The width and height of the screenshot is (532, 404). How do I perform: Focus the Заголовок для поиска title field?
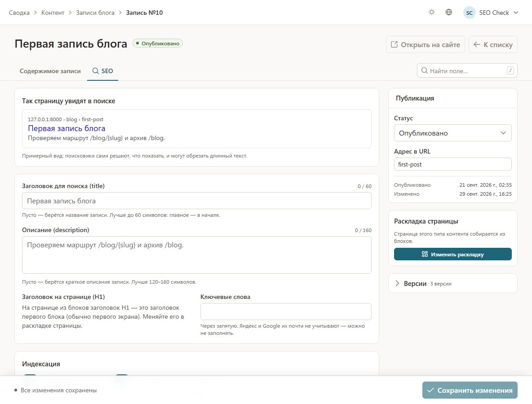click(197, 201)
